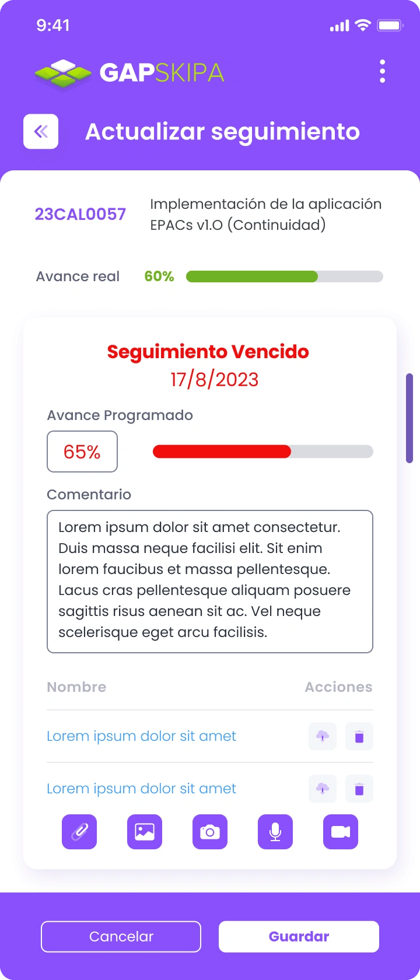Click the GAPSKIPA logo
Viewport: 420px width, 980px height.
click(x=129, y=73)
